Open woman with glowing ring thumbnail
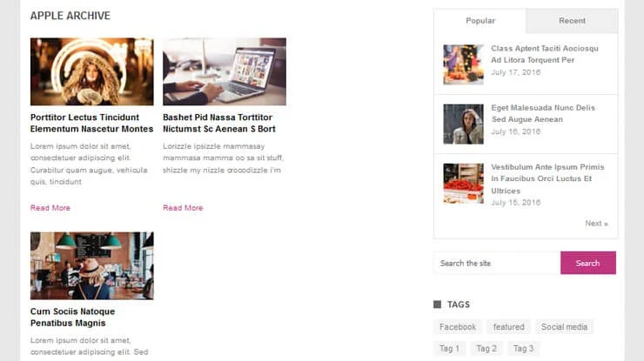The width and height of the screenshot is (644, 361). coord(92,71)
